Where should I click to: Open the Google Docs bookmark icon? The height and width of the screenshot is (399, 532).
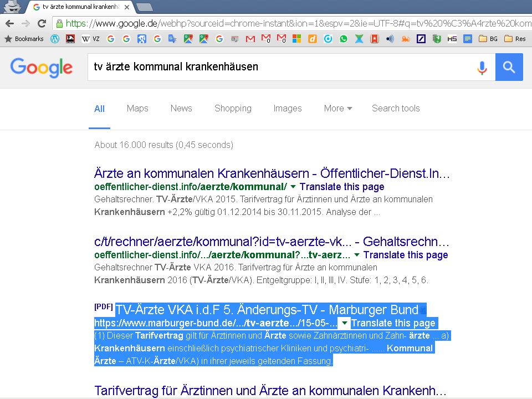coord(468,39)
